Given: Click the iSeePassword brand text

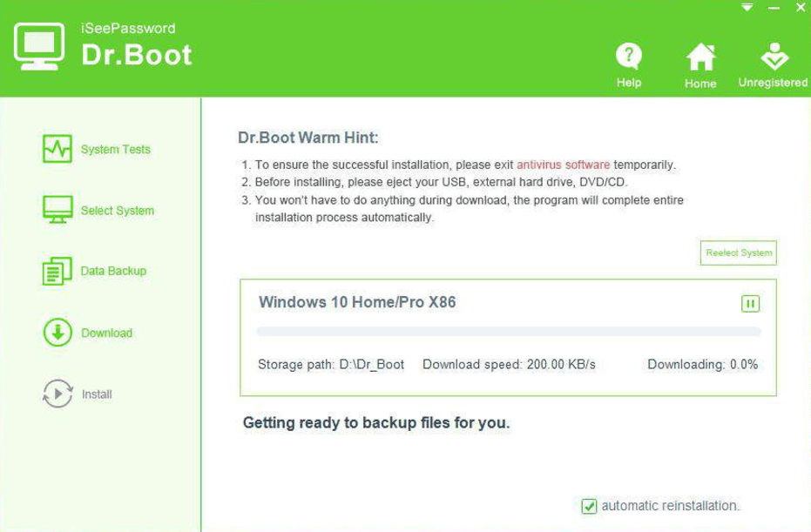Looking at the screenshot, I should (x=128, y=29).
